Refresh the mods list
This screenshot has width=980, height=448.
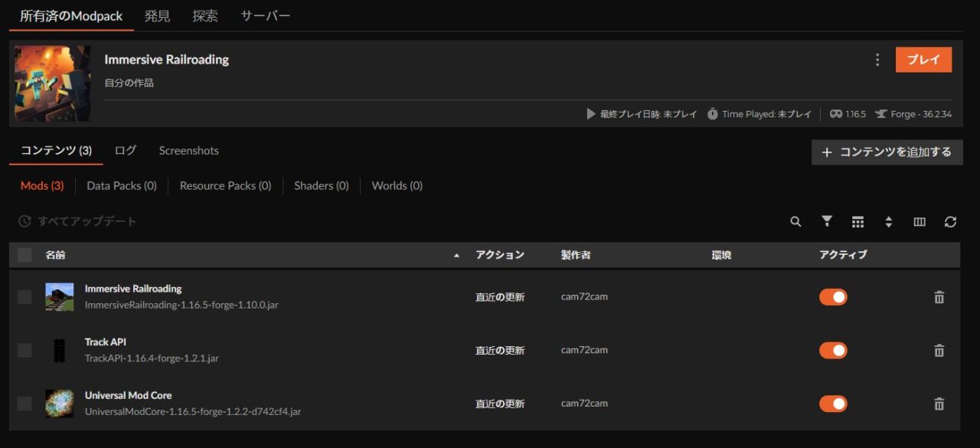coord(950,221)
